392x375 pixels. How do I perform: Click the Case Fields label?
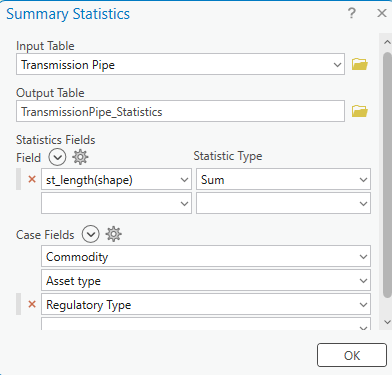[45, 235]
